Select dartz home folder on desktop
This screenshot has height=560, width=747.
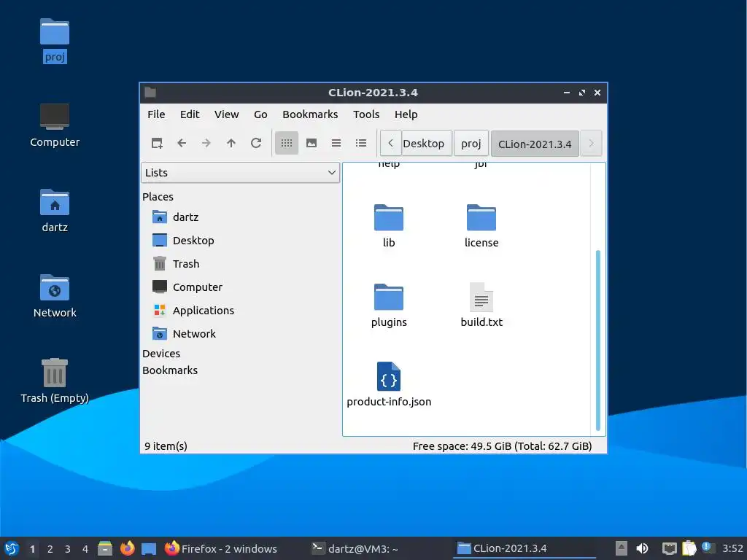click(55, 211)
